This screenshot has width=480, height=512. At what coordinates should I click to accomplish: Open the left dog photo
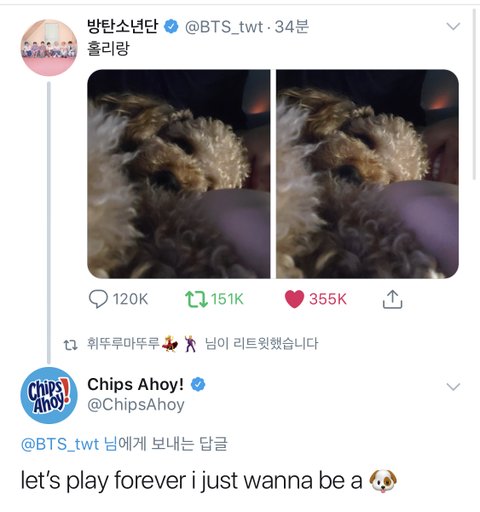pyautogui.click(x=179, y=174)
